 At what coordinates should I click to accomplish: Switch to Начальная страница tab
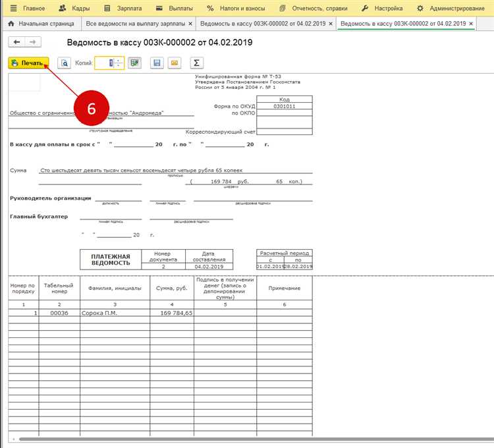click(42, 23)
